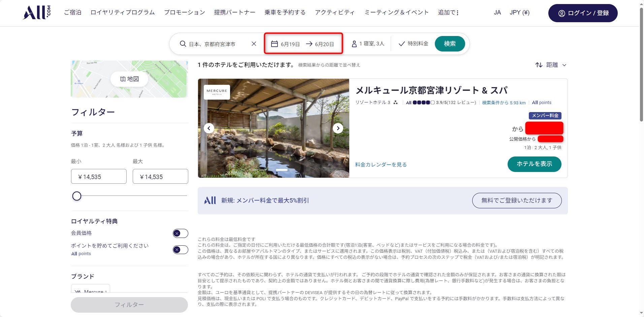
Task: Toggle the 会員価格 switch
Action: pos(180,233)
